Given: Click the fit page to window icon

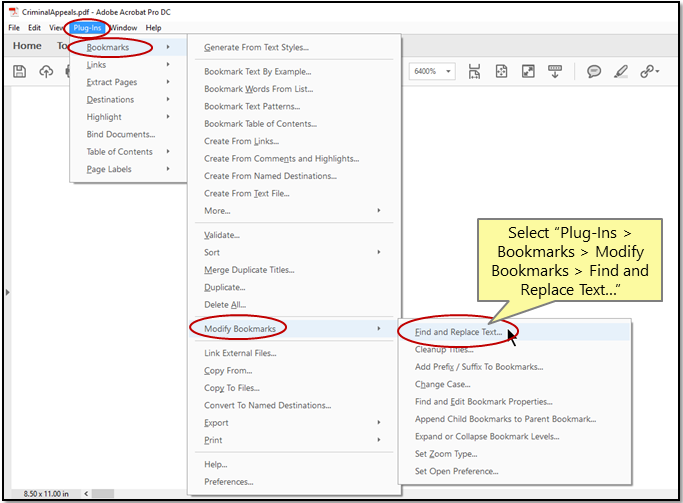Looking at the screenshot, I should [501, 71].
